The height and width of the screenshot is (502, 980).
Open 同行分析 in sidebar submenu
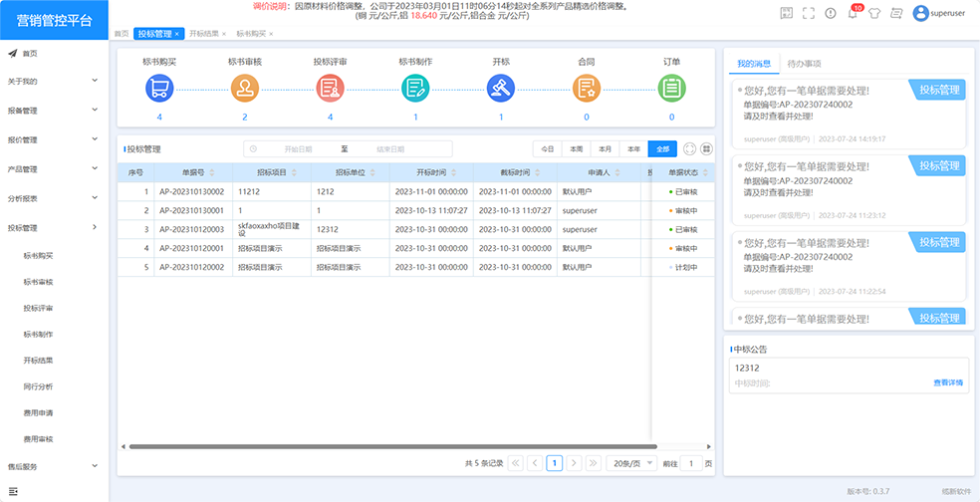pos(38,386)
